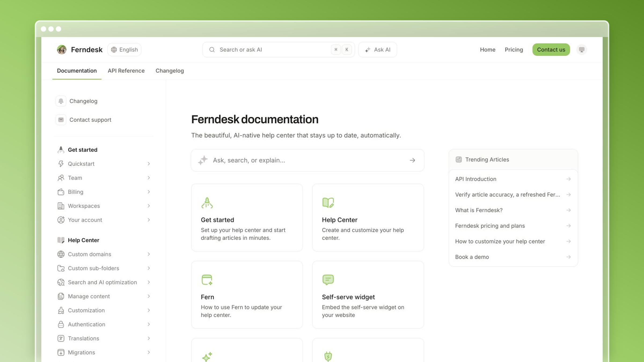Click the Ask AI button
Viewport: 644px width, 362px height.
click(378, 50)
